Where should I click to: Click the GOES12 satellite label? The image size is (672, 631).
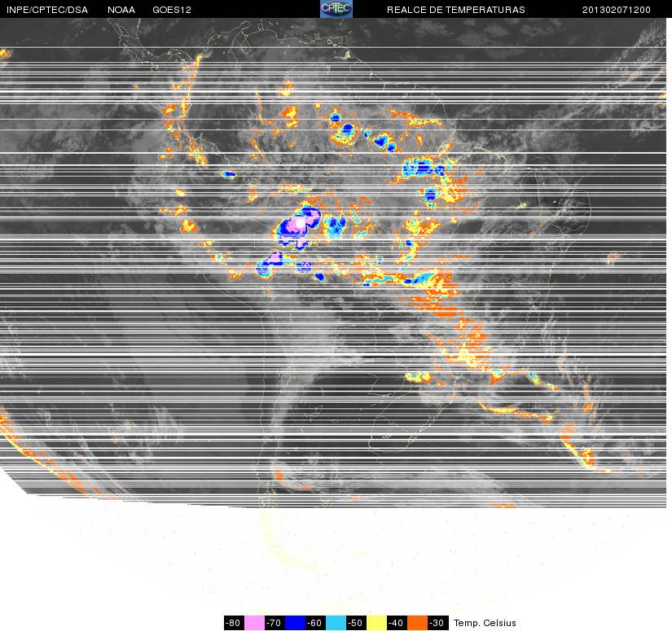coord(172,10)
